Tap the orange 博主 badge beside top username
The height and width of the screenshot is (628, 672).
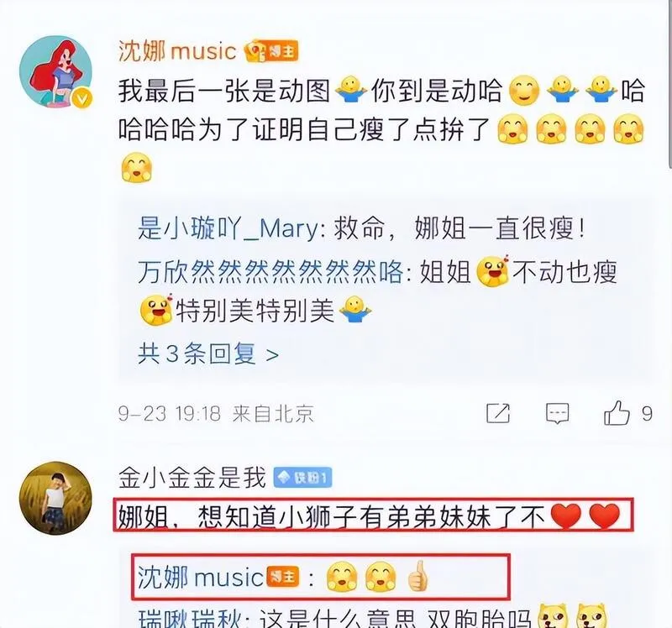coord(271,51)
